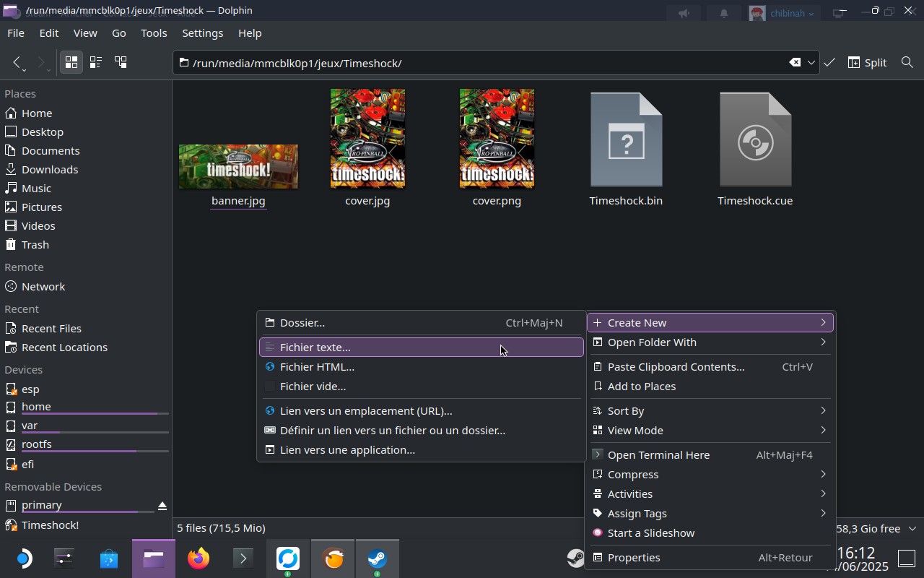Click the Split view button

[867, 63]
